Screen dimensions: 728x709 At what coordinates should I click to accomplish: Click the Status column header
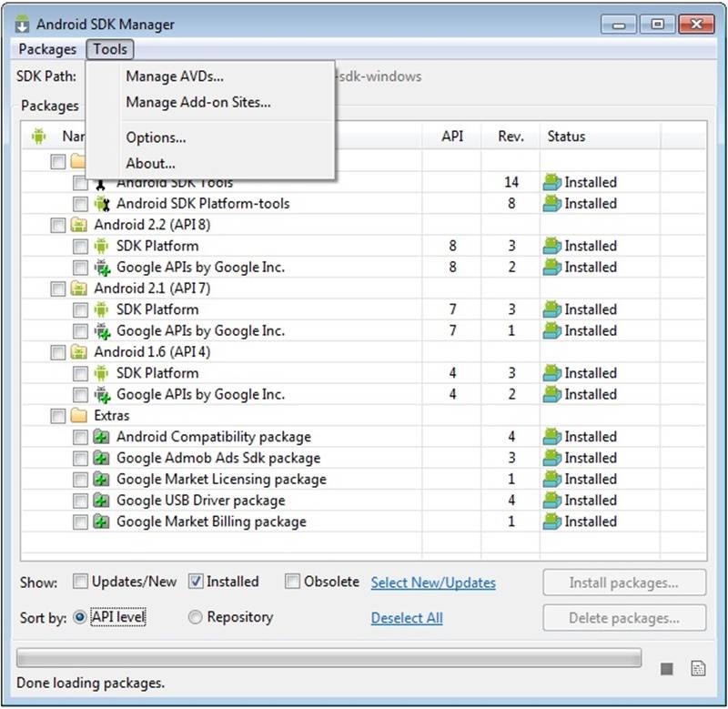click(x=600, y=137)
